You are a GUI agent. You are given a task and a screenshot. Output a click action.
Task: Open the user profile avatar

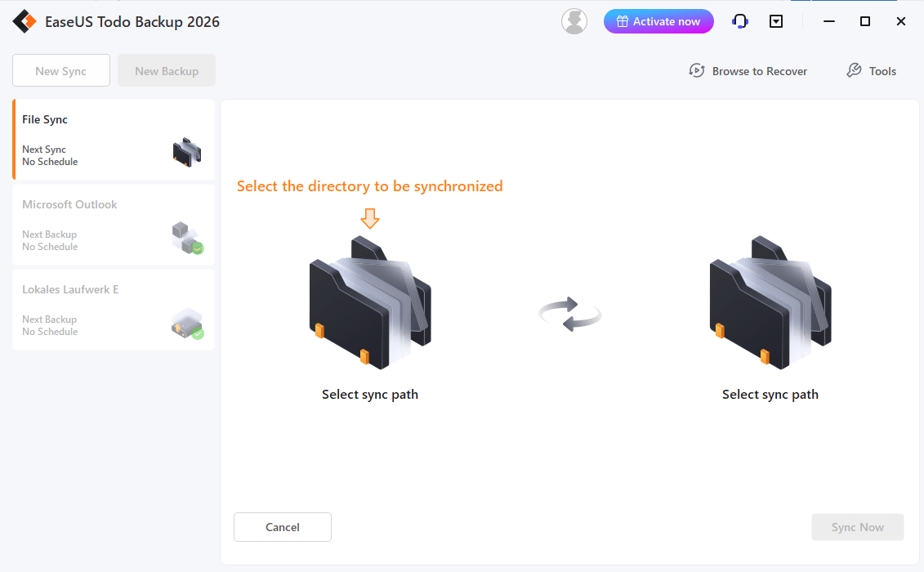(x=574, y=21)
